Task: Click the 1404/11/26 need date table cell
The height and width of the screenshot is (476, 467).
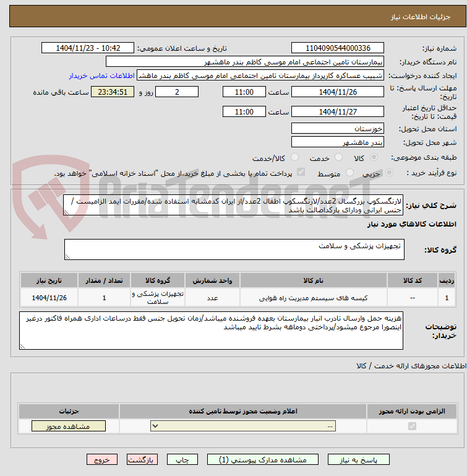Action: pos(49,298)
